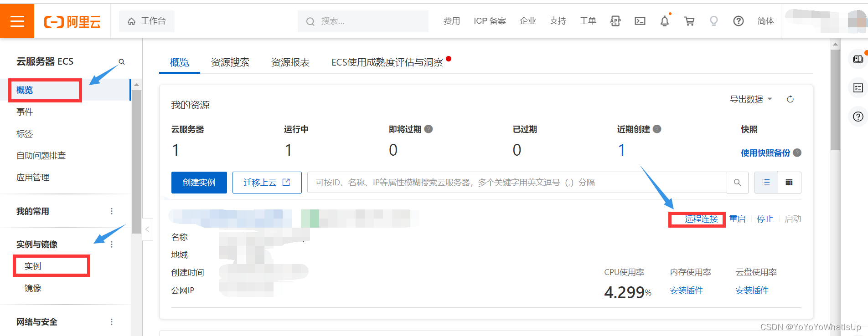This screenshot has height=336, width=868.
Task: Open the 企业 menu
Action: coord(528,21)
